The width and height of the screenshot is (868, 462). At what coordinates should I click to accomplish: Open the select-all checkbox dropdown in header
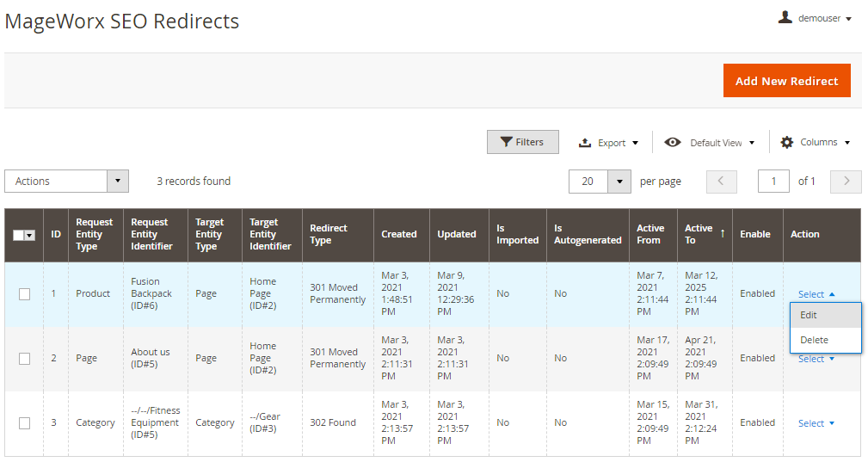[31, 235]
